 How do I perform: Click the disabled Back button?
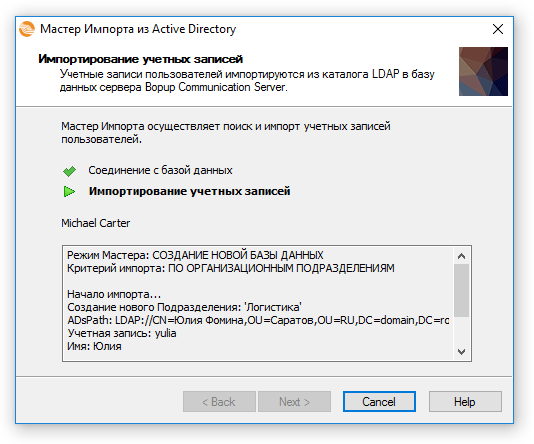coord(219,402)
